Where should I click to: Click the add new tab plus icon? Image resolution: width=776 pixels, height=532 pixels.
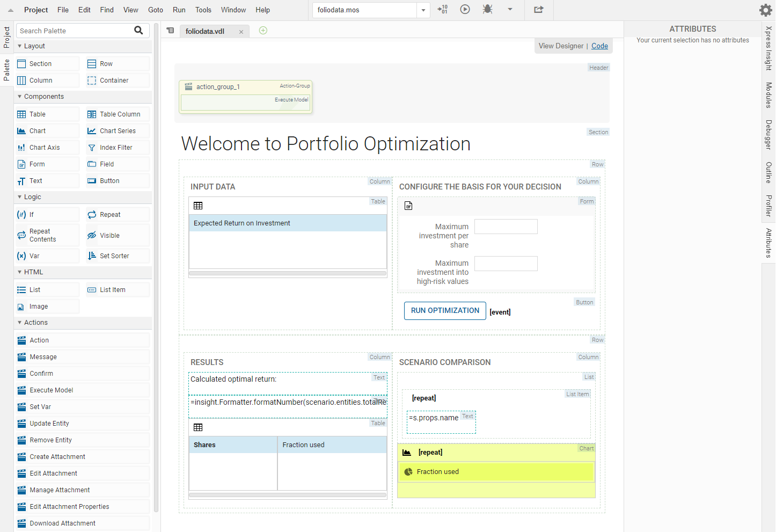(x=263, y=31)
